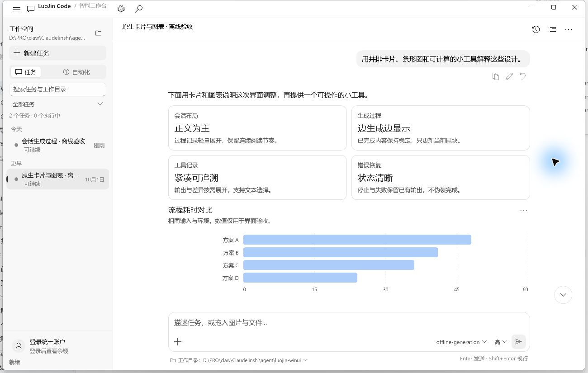
Task: Select the 原生卡片与图表 task from 10月1日
Action: coord(58,179)
